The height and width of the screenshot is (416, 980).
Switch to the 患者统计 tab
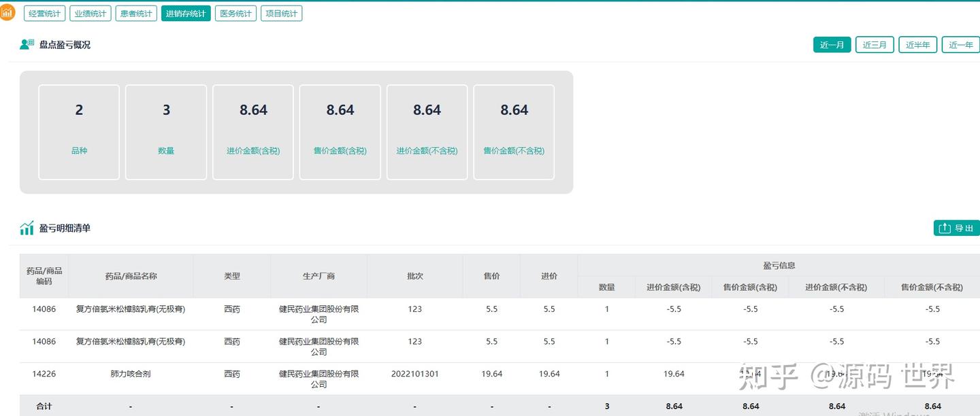coord(135,12)
